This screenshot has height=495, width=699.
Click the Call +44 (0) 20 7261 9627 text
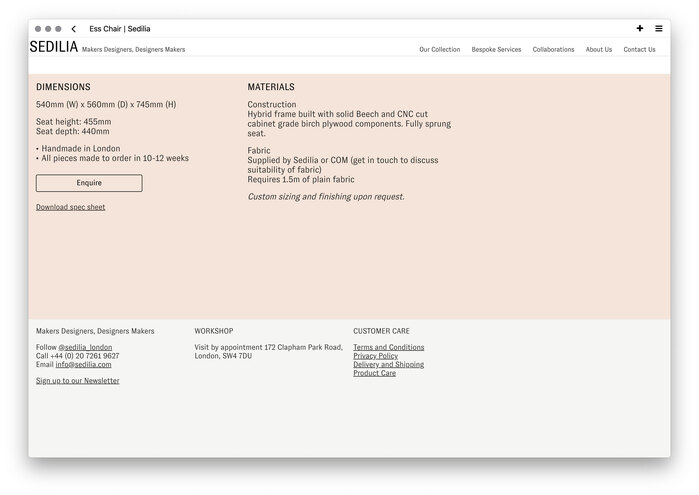(78, 356)
